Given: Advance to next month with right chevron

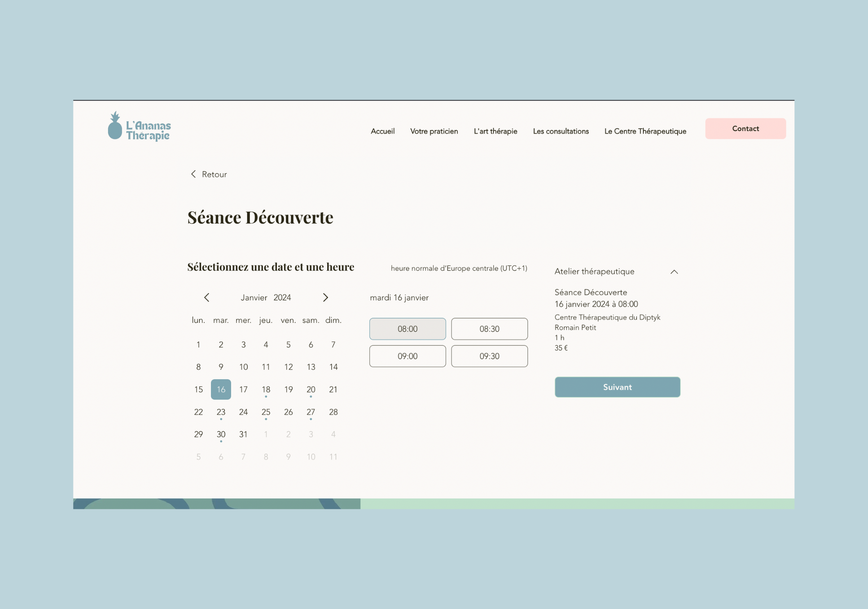Looking at the screenshot, I should coord(325,297).
